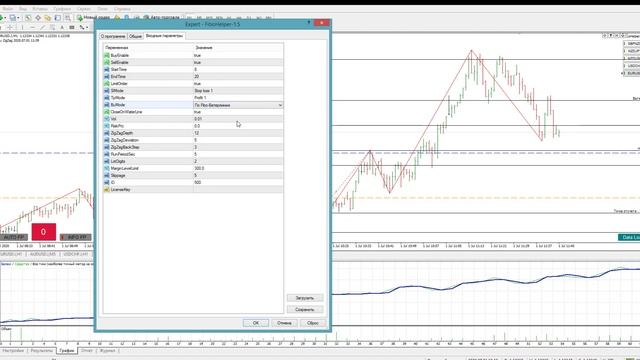The width and height of the screenshot is (640, 360).
Task: Click the StartTime parameter icon
Action: tap(107, 69)
